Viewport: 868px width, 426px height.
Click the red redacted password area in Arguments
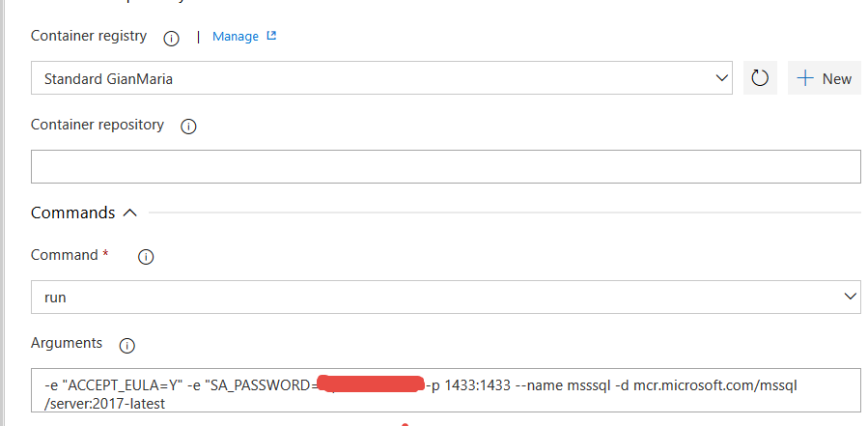click(372, 383)
